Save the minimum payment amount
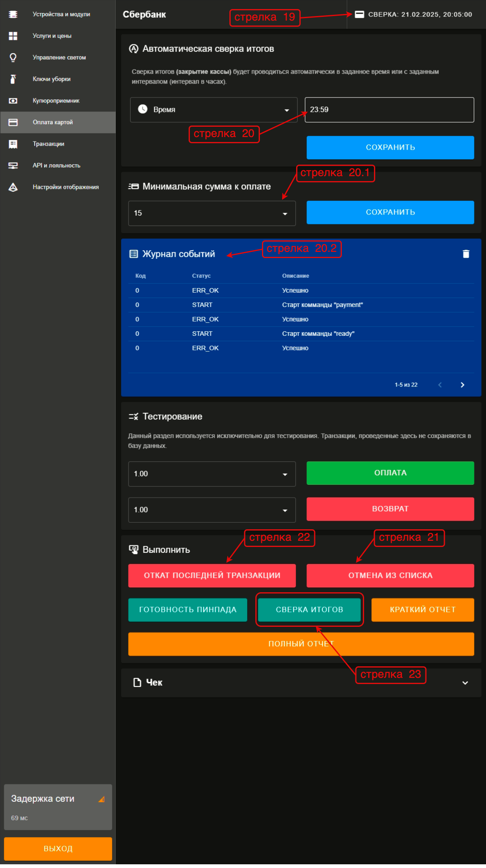486x868 pixels. [x=390, y=212]
